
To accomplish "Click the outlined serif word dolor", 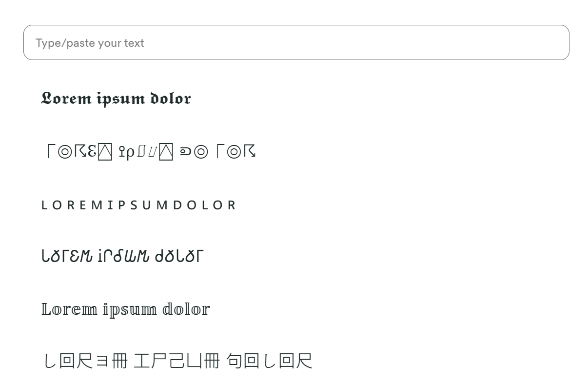I will tap(186, 309).
